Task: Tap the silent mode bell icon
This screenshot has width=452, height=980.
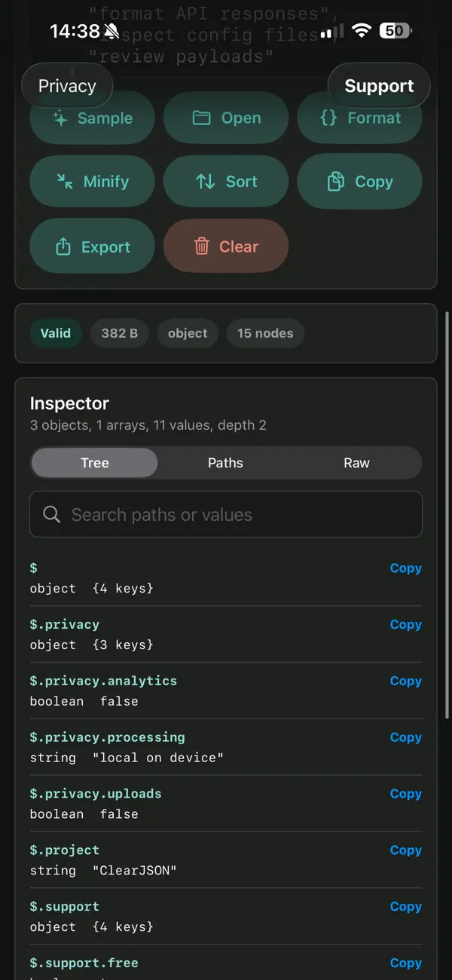Action: 112,31
